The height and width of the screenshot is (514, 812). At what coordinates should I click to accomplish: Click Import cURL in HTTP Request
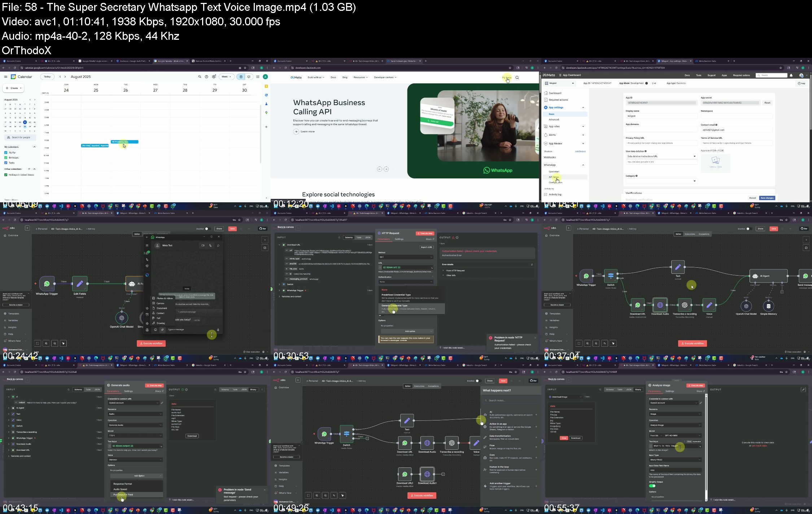pyautogui.click(x=426, y=247)
